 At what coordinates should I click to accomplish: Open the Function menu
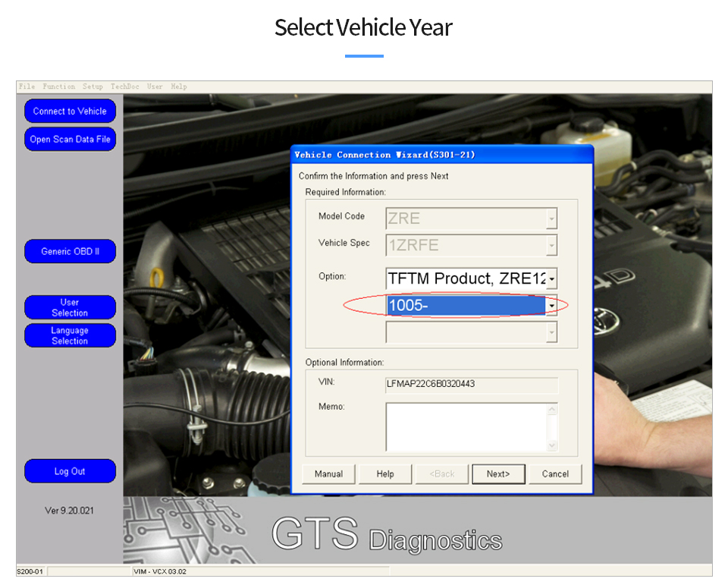[x=59, y=86]
